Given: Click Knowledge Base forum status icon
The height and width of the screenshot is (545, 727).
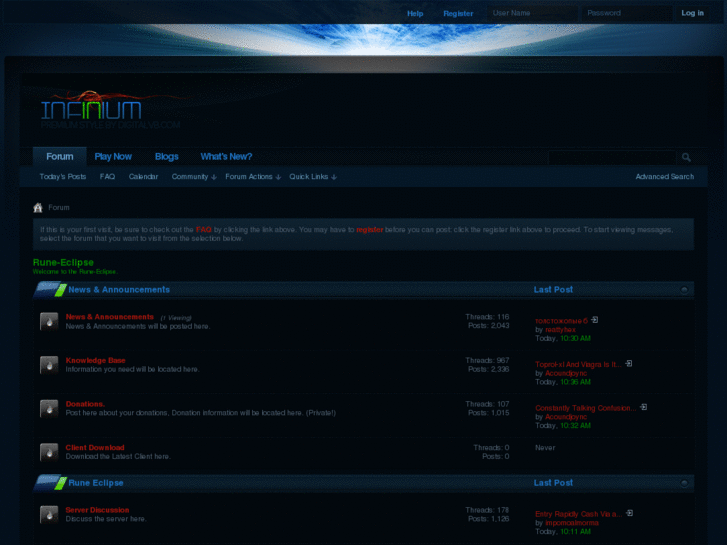Looking at the screenshot, I should click(49, 365).
